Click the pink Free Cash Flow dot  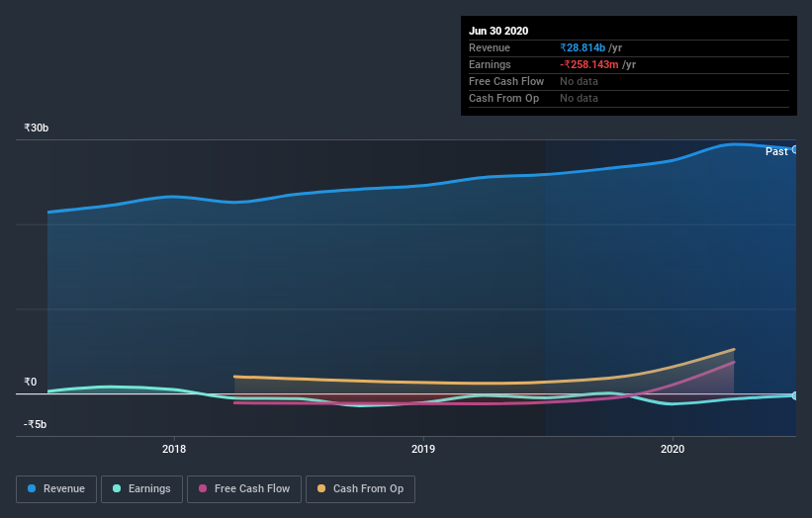pyautogui.click(x=203, y=488)
